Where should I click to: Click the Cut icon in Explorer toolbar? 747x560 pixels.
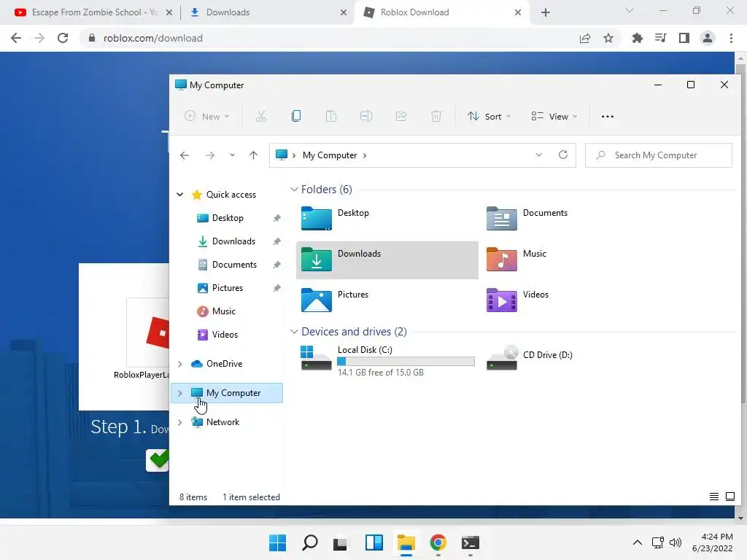(260, 116)
